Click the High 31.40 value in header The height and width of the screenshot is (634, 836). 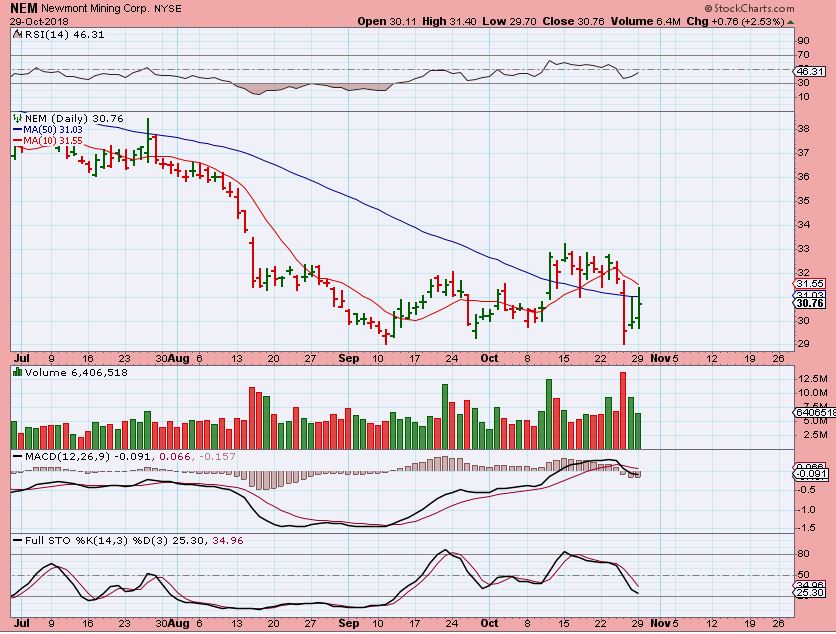click(449, 21)
